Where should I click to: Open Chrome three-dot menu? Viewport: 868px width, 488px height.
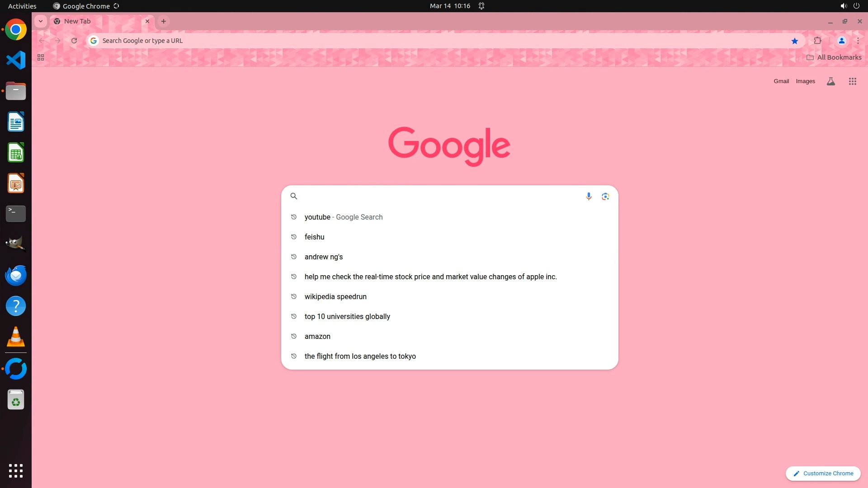tap(858, 41)
